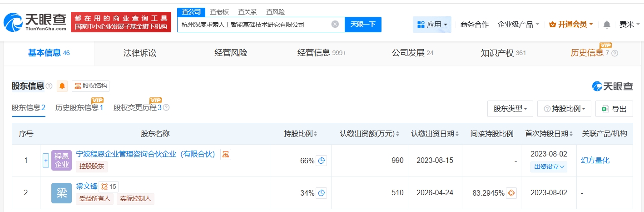644x212 pixels.
Task: Click the 天眼一下 search button
Action: [363, 25]
